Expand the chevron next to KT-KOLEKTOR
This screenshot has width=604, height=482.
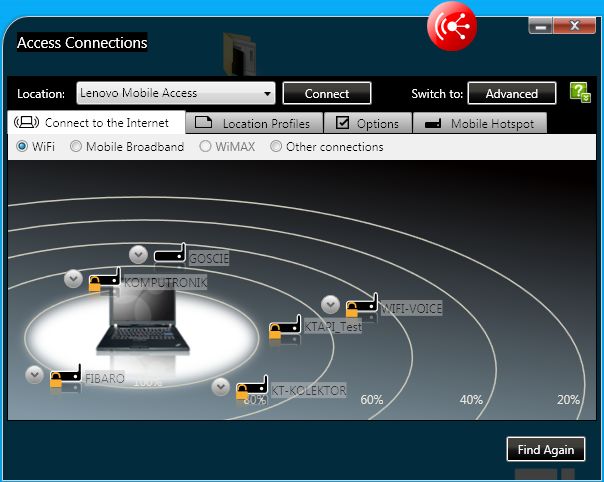click(x=221, y=387)
